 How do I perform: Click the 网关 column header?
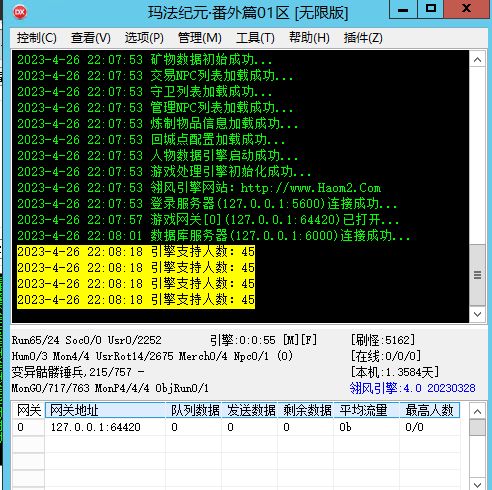coord(29,410)
